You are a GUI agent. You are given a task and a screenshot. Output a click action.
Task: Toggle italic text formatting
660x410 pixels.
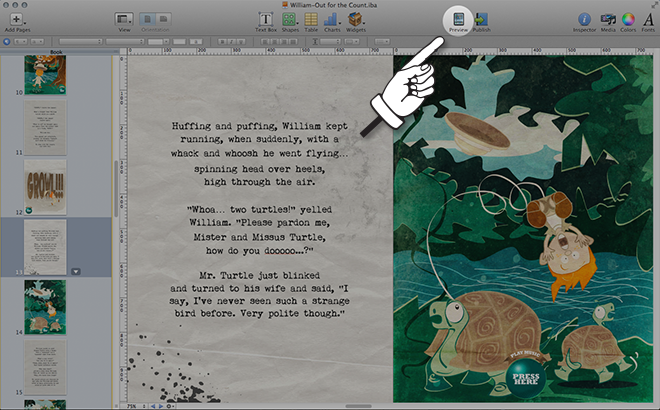tap(232, 41)
